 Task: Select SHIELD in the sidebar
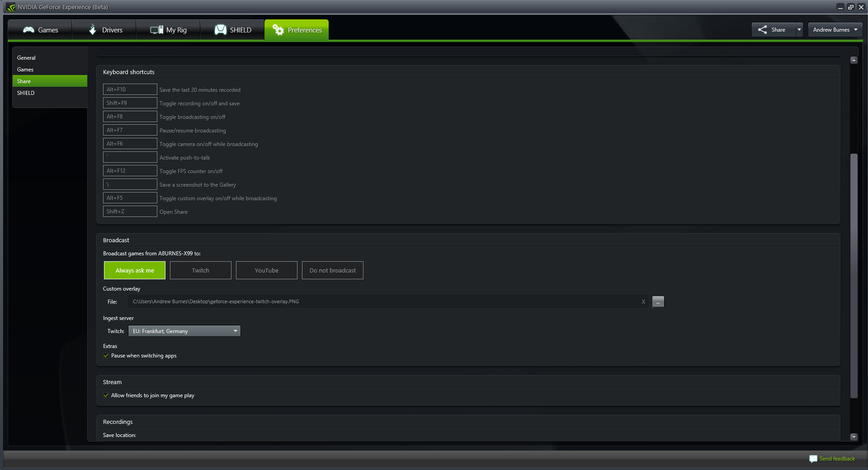pyautogui.click(x=50, y=93)
